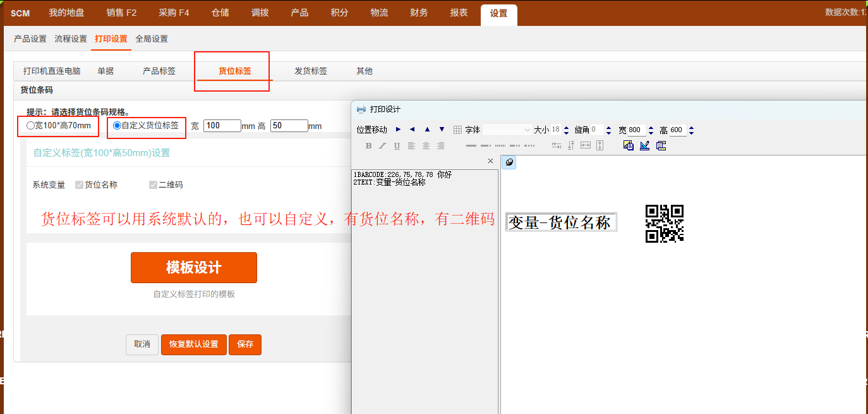Click the printer icon in 打印设计 title
Viewport: 868px width, 414px height.
point(361,109)
